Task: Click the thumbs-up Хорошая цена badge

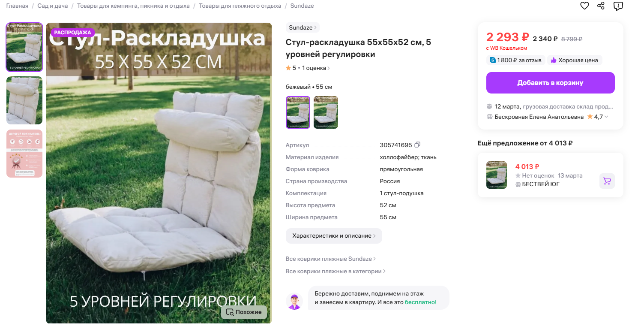Action: [575, 60]
